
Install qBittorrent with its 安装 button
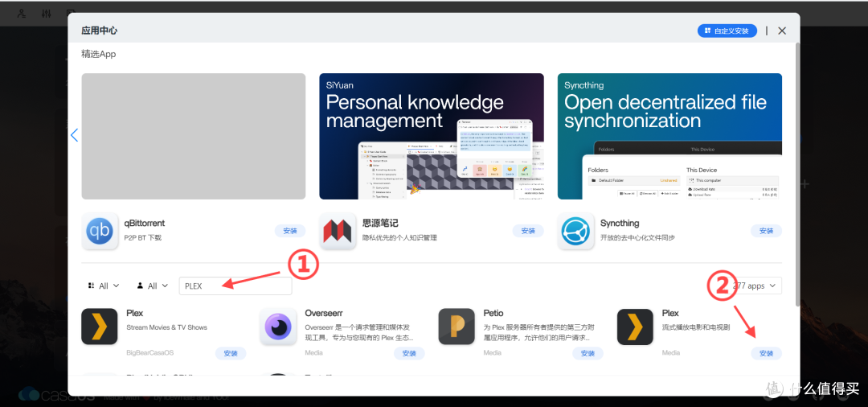pyautogui.click(x=290, y=231)
